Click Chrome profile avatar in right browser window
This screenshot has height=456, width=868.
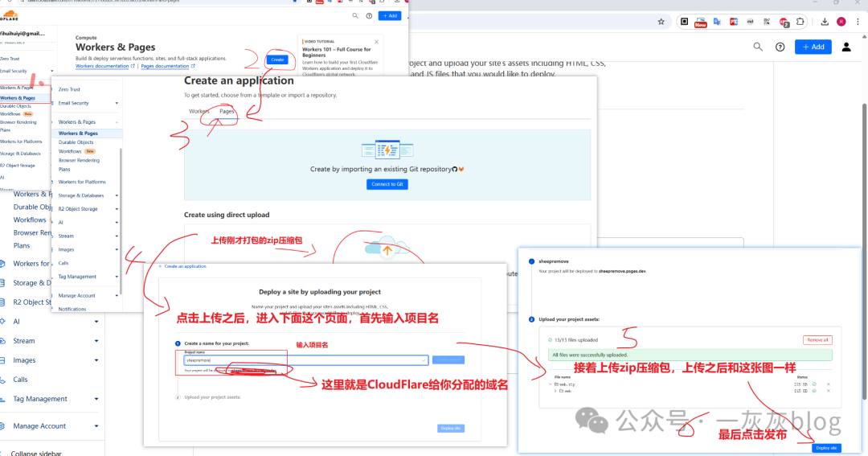click(841, 22)
